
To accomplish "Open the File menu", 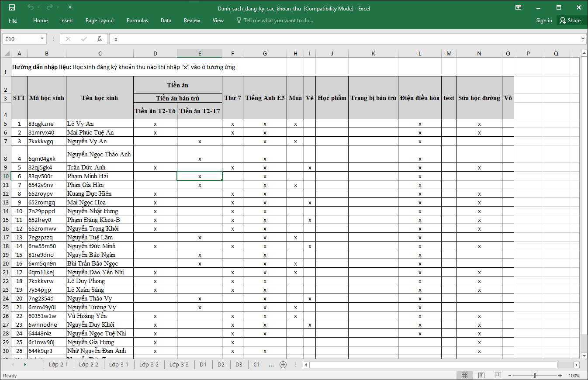I will [x=13, y=21].
